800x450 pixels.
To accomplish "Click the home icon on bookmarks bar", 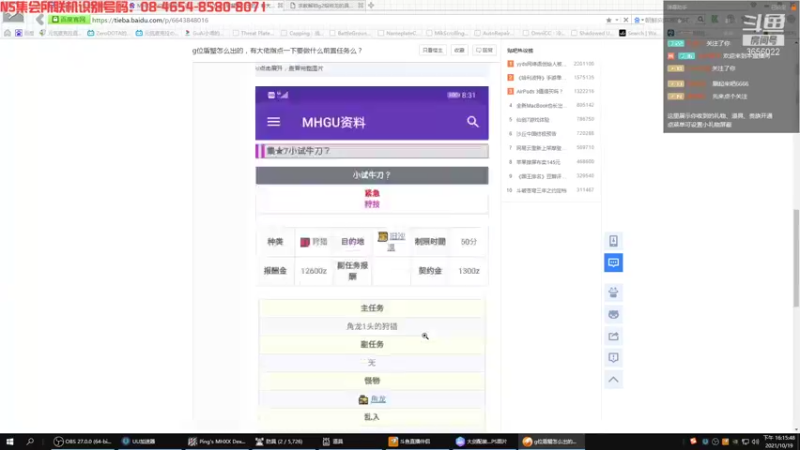I will (7, 33).
